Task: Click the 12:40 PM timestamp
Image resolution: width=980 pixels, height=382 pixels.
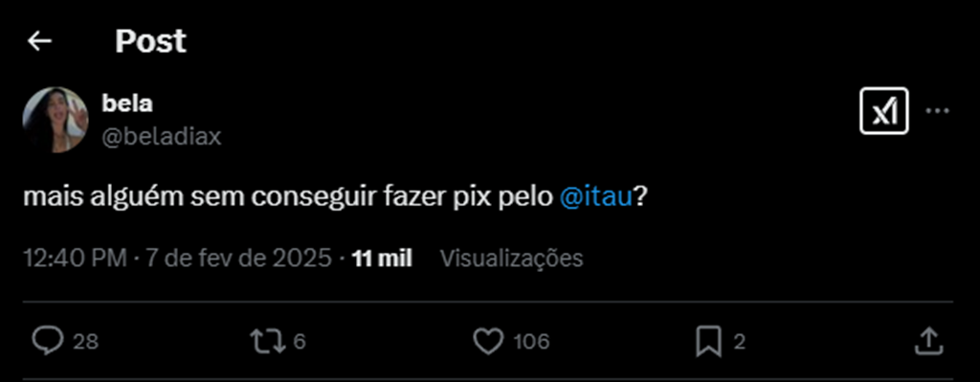Action: pyautogui.click(x=75, y=258)
